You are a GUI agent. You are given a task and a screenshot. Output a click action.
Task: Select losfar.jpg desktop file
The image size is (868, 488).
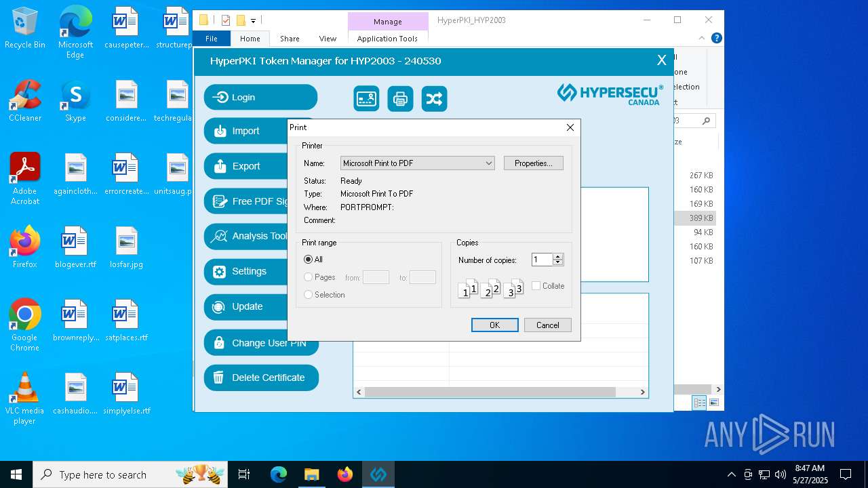pos(126,247)
